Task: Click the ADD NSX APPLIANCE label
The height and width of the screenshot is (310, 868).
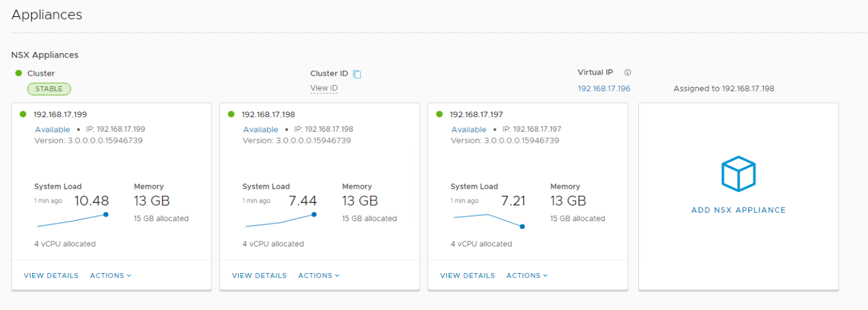Action: point(738,210)
